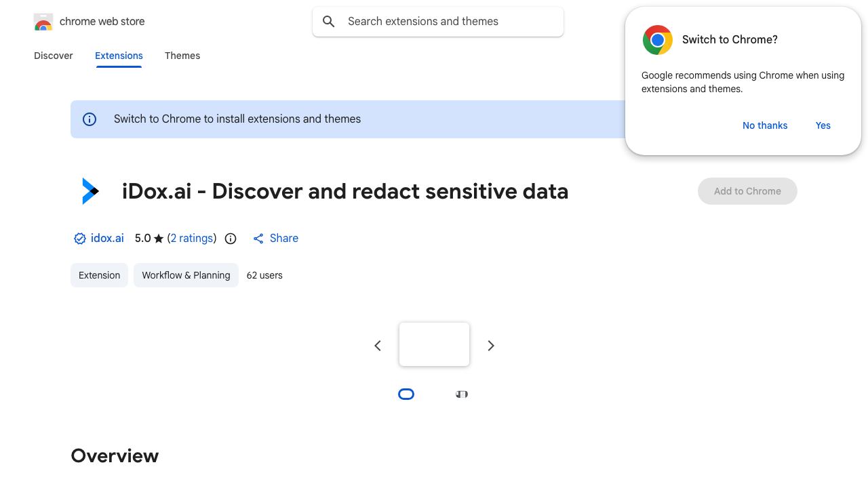This screenshot has height=488, width=868.
Task: Click the info icon in blue banner
Action: [x=90, y=119]
